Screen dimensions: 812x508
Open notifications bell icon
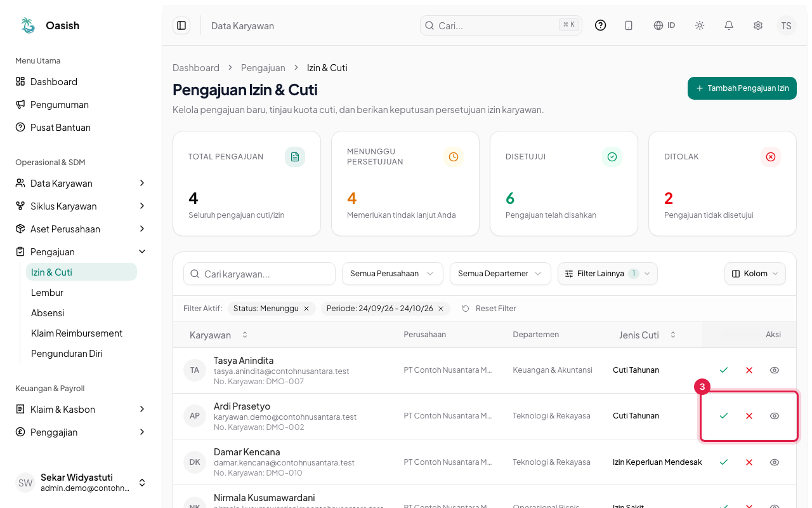point(729,25)
